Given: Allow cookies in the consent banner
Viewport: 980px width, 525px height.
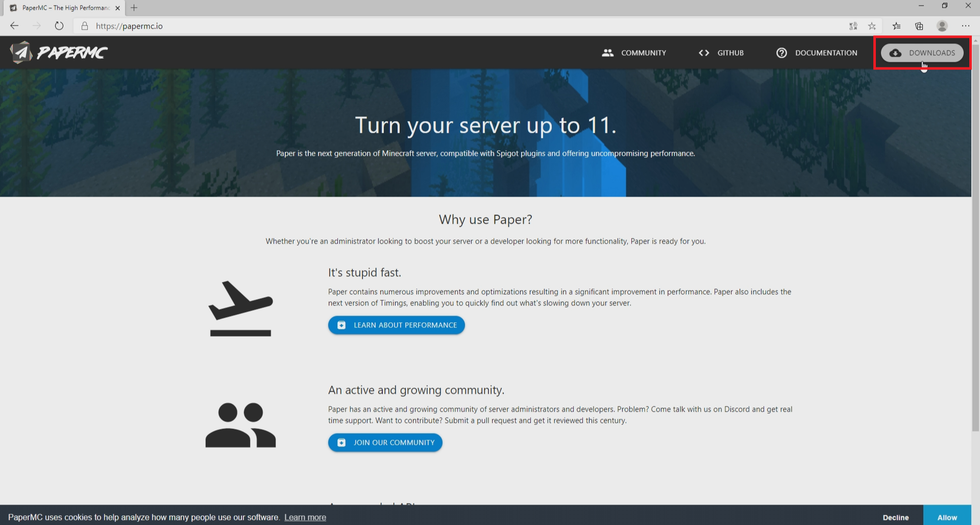Looking at the screenshot, I should click(947, 516).
